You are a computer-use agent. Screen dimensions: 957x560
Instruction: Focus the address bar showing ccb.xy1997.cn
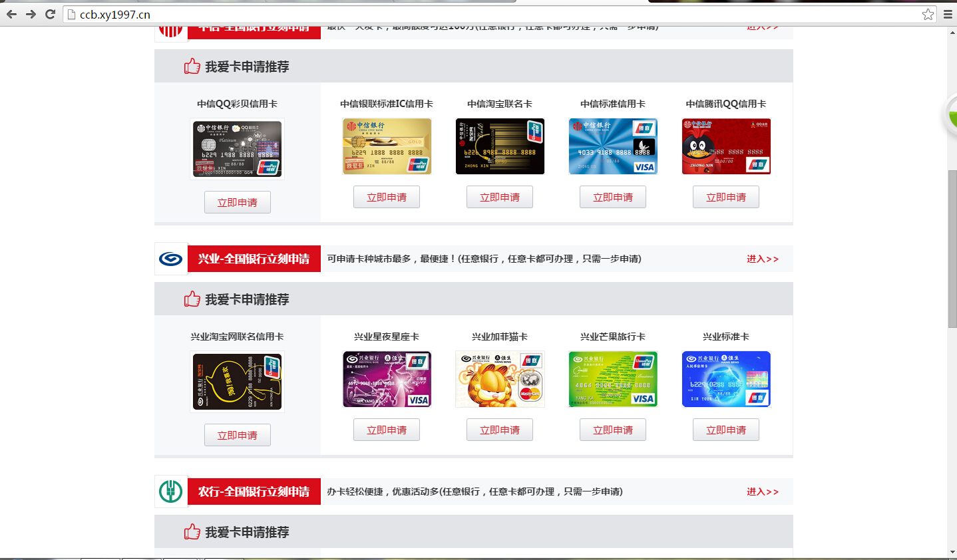(x=499, y=14)
